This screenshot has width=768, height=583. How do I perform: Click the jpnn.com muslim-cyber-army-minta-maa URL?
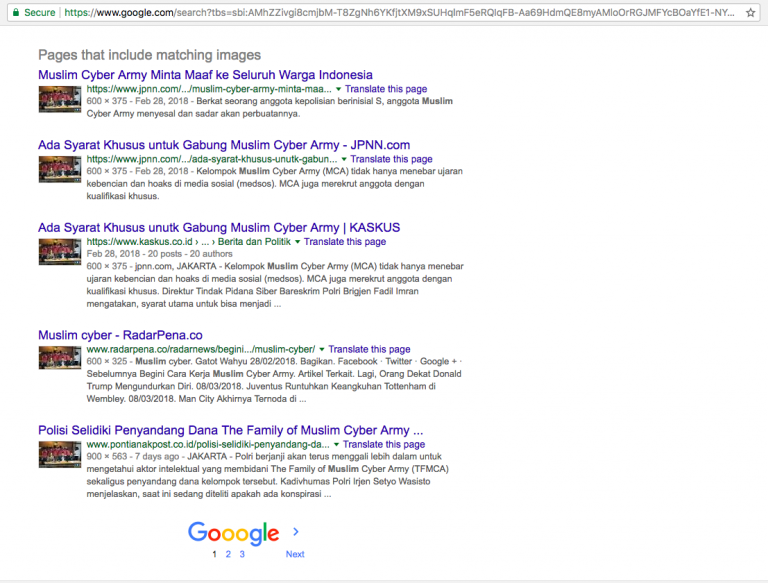pyautogui.click(x=209, y=89)
